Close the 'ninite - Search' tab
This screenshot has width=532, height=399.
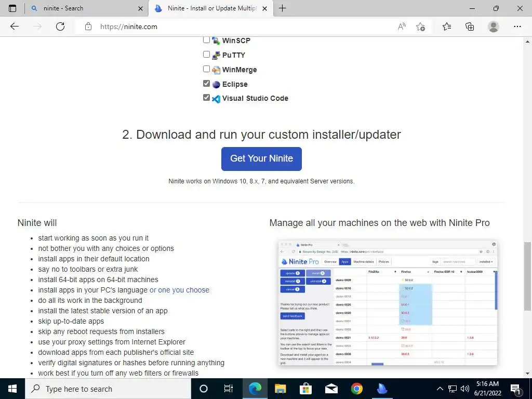(x=140, y=8)
